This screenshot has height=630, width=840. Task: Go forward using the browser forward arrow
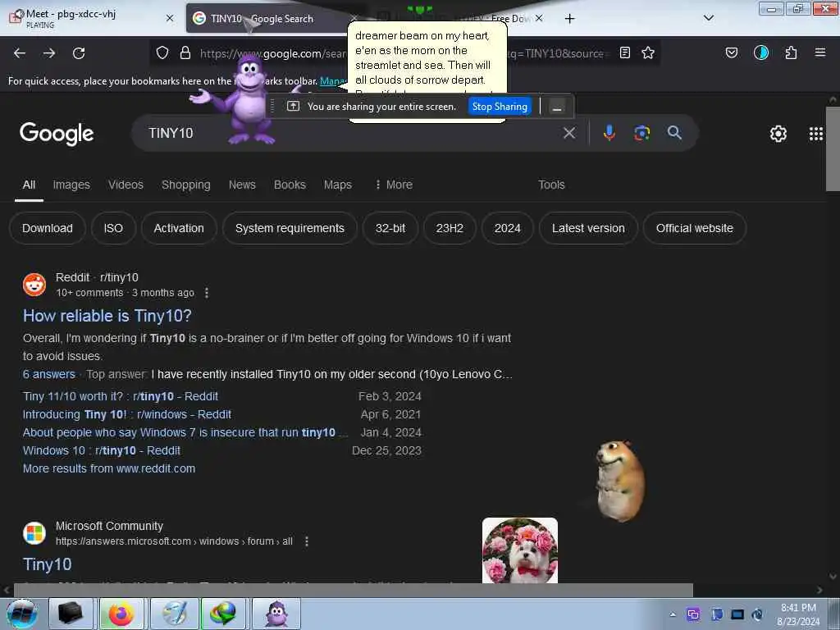49,53
